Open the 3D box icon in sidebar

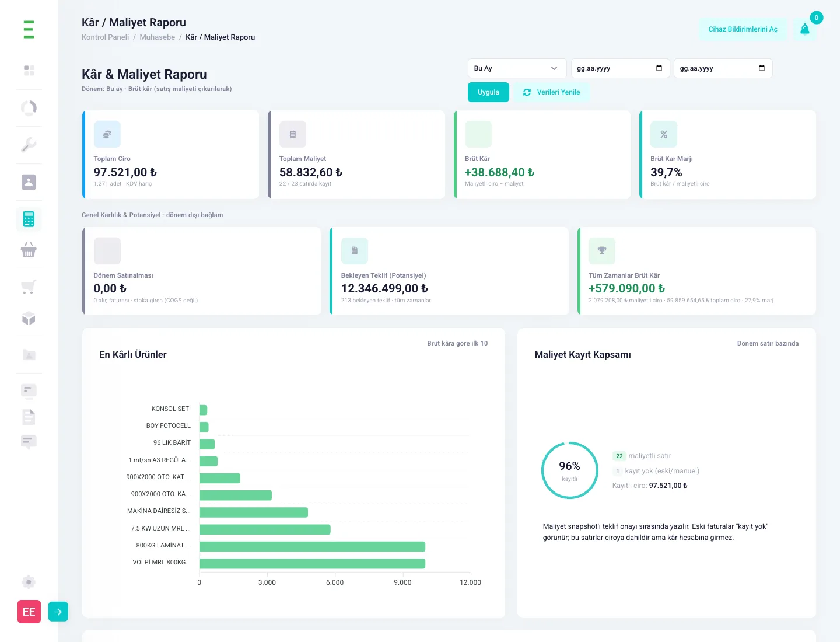29,318
